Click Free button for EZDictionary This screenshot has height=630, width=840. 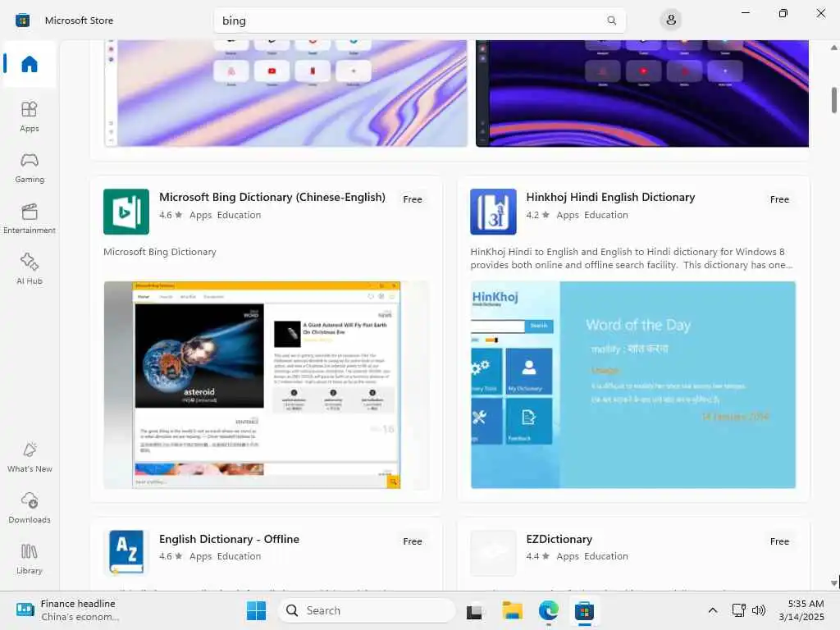pyautogui.click(x=779, y=541)
